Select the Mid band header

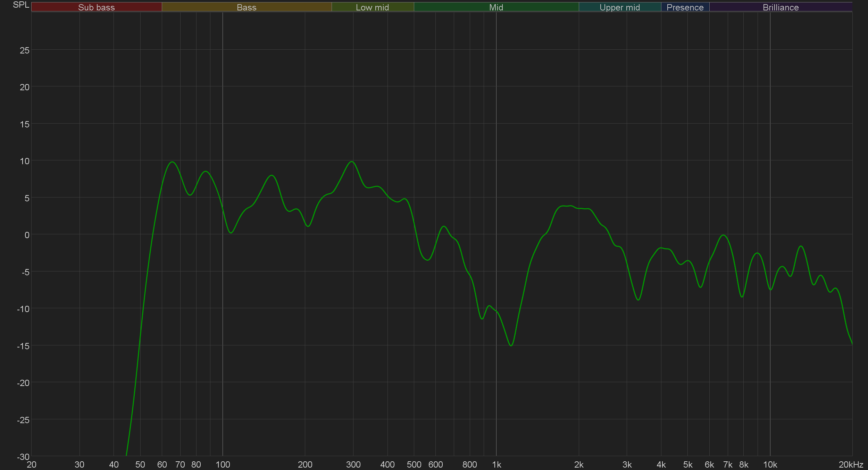coord(496,7)
